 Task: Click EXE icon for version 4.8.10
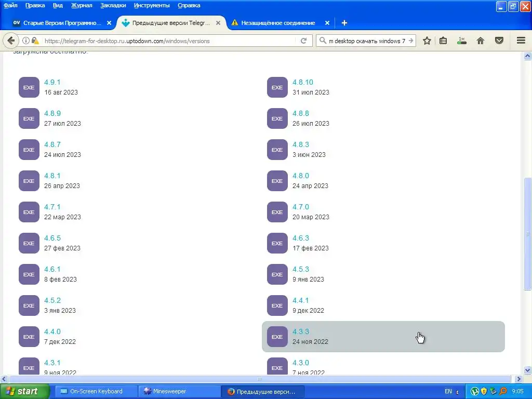[x=277, y=87]
